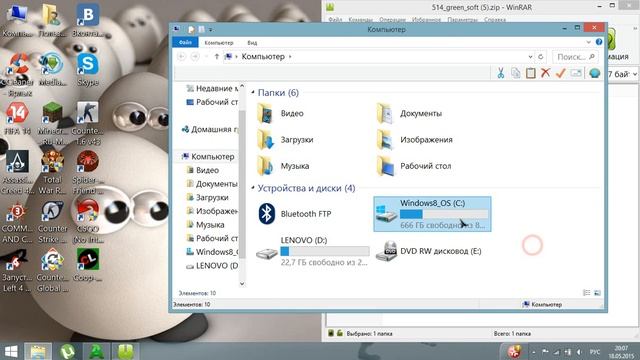Select the Counter-Strike 1.6 desktop shortcut

click(x=87, y=124)
